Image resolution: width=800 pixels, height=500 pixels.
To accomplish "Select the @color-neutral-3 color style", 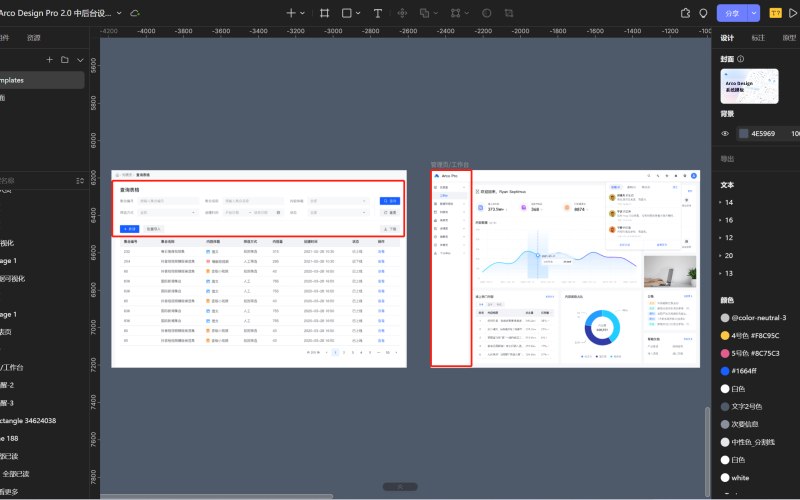I will (x=753, y=318).
